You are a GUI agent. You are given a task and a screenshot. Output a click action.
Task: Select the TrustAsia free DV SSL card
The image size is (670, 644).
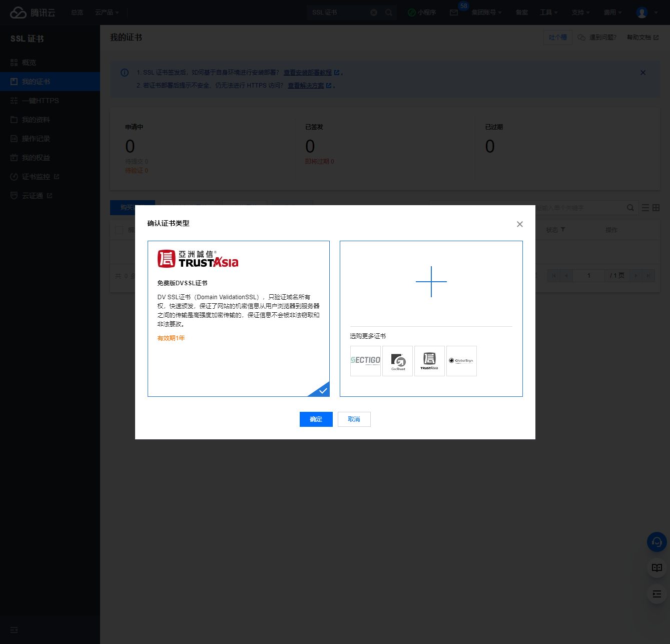[239, 319]
